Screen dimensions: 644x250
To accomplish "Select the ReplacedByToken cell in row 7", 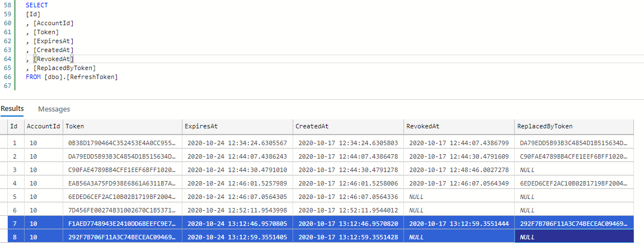I will (574, 224).
